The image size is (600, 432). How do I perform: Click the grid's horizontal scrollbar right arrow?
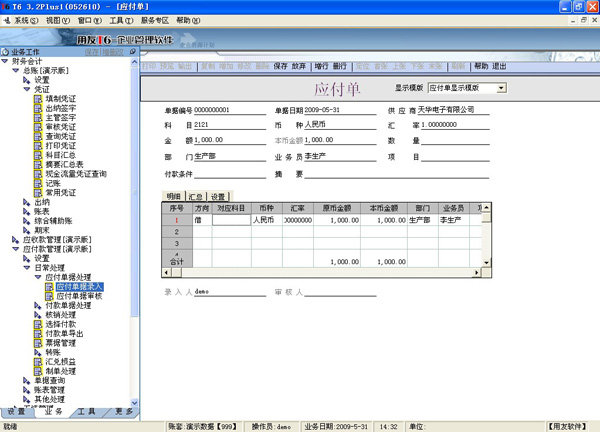point(476,272)
